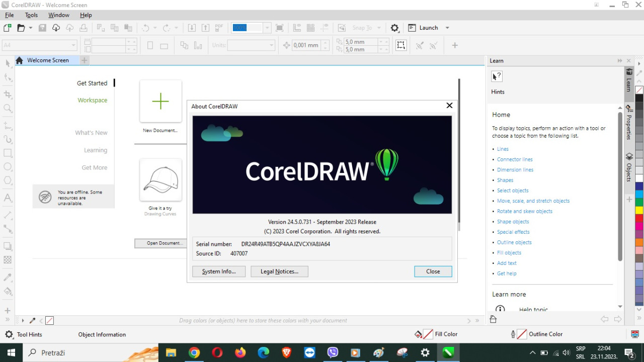Click the Hints pointer icon in Learn panel
The height and width of the screenshot is (362, 644).
pos(497,76)
